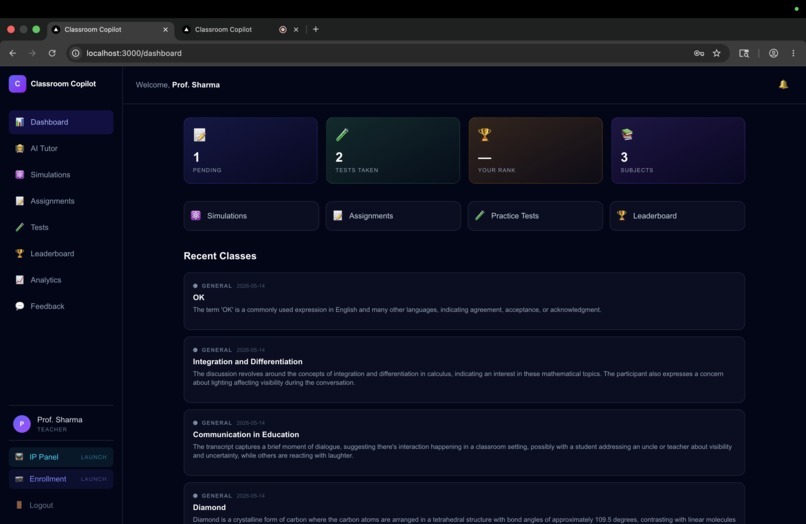Open Simulations from the sidebar

click(x=61, y=174)
